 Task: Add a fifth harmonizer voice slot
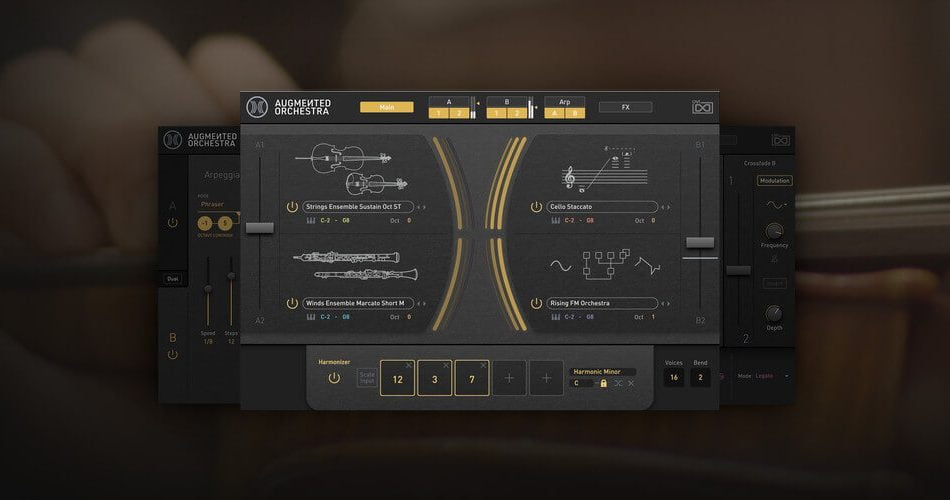coord(546,378)
